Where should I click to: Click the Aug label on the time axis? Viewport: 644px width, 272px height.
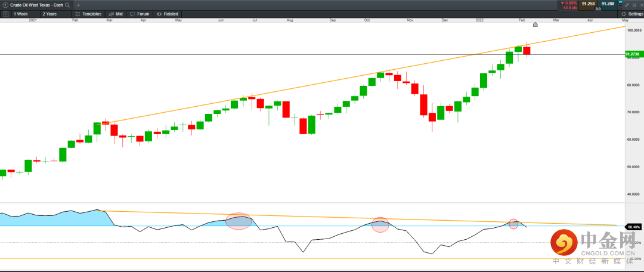click(x=290, y=20)
